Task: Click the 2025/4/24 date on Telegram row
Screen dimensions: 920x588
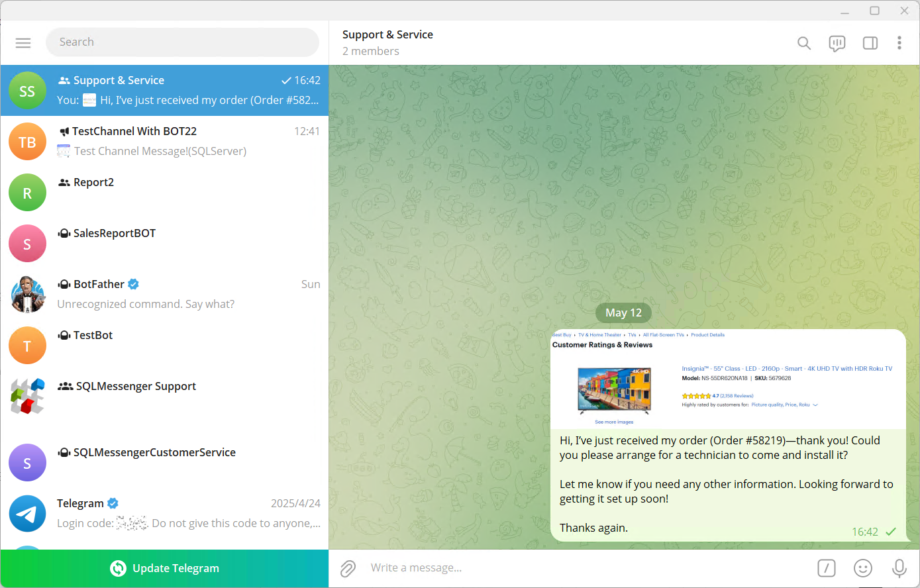Action: (295, 503)
